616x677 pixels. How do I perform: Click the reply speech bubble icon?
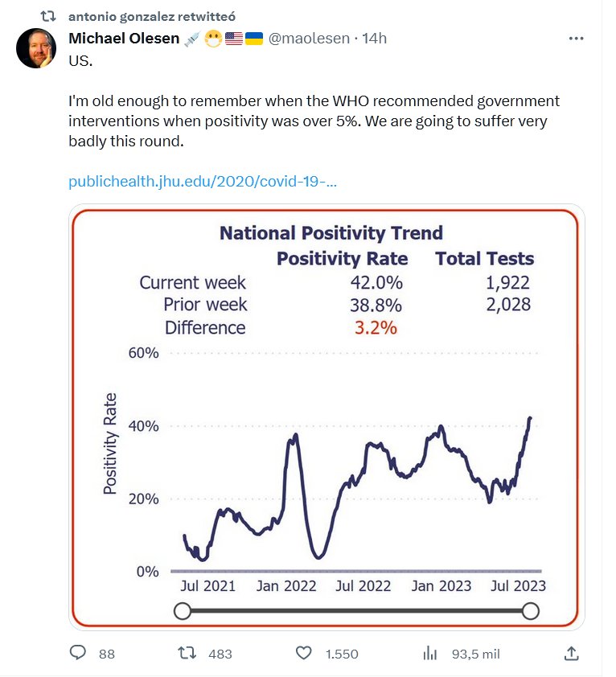pos(78,654)
